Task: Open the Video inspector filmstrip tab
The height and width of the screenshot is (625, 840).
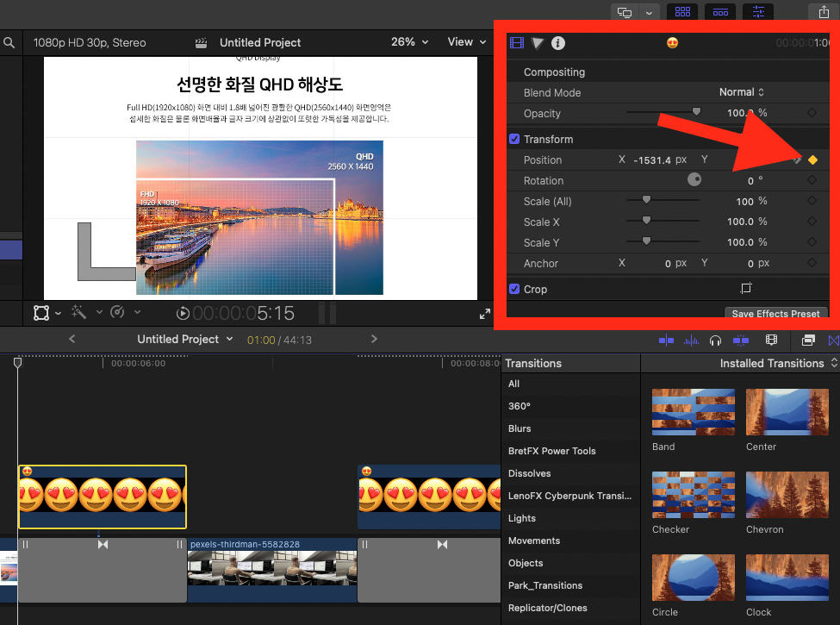Action: point(517,43)
